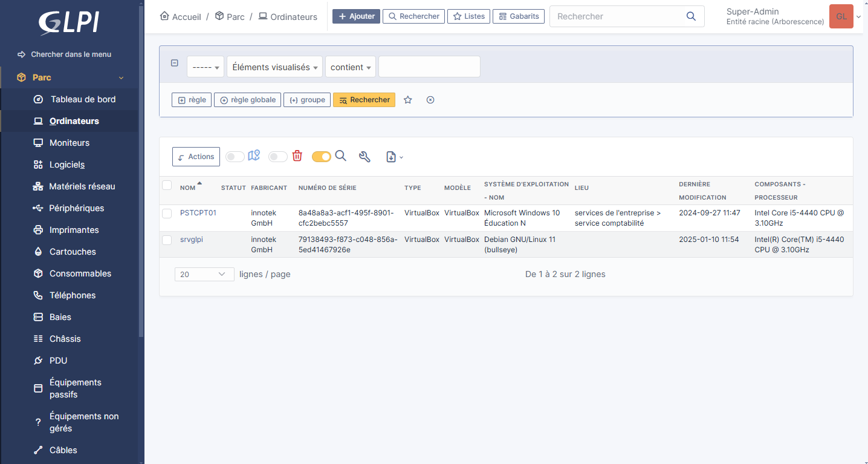The height and width of the screenshot is (464, 868).
Task: Check the box for PSTCPT01 row
Action: click(x=167, y=213)
